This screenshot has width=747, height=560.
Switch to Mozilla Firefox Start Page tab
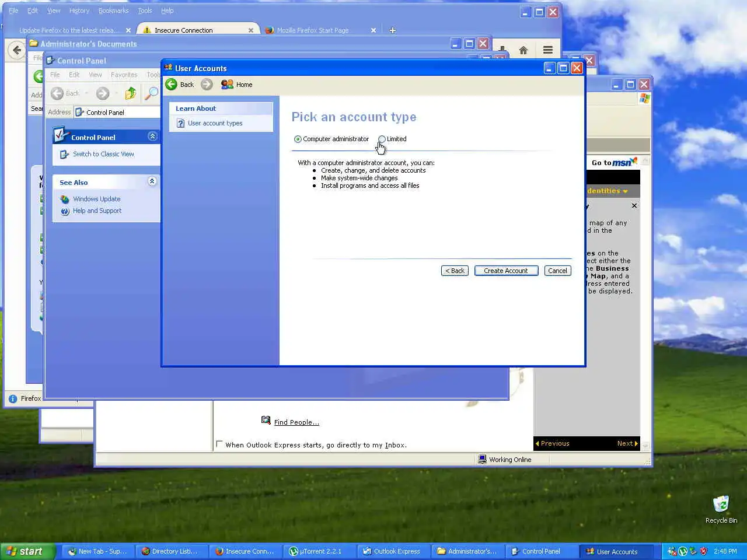click(x=320, y=30)
